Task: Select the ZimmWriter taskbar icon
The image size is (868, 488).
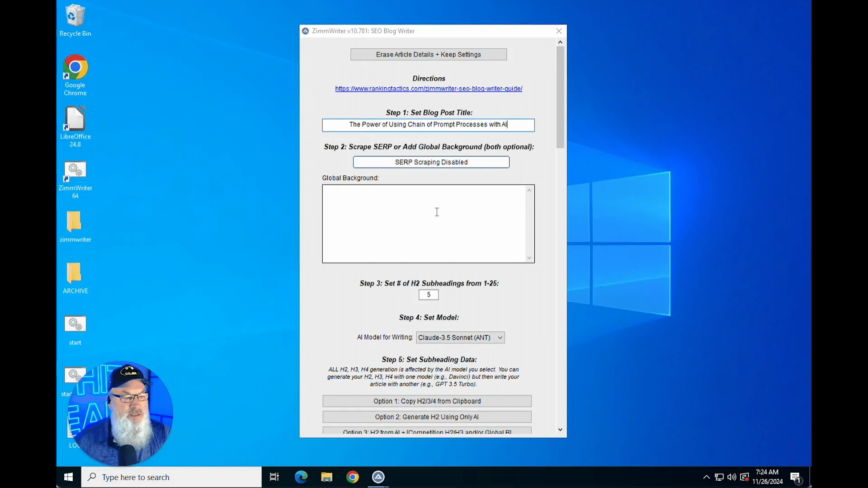Action: [x=378, y=477]
